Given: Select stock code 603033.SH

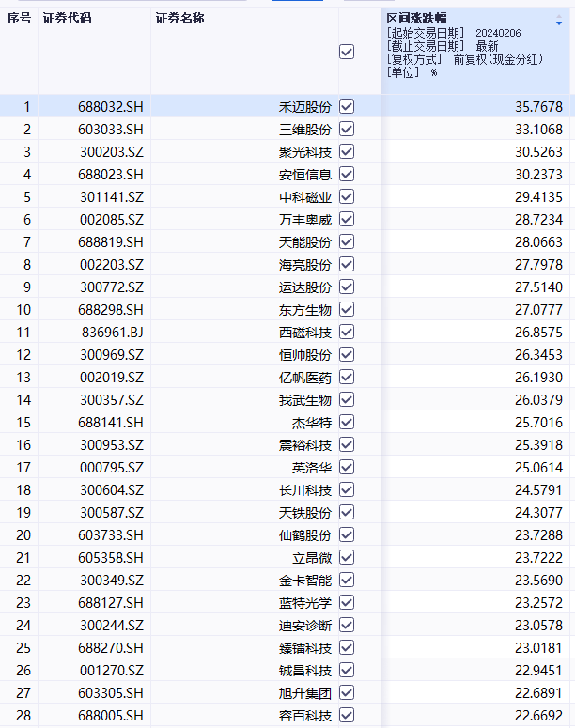Looking at the screenshot, I should click(111, 130).
